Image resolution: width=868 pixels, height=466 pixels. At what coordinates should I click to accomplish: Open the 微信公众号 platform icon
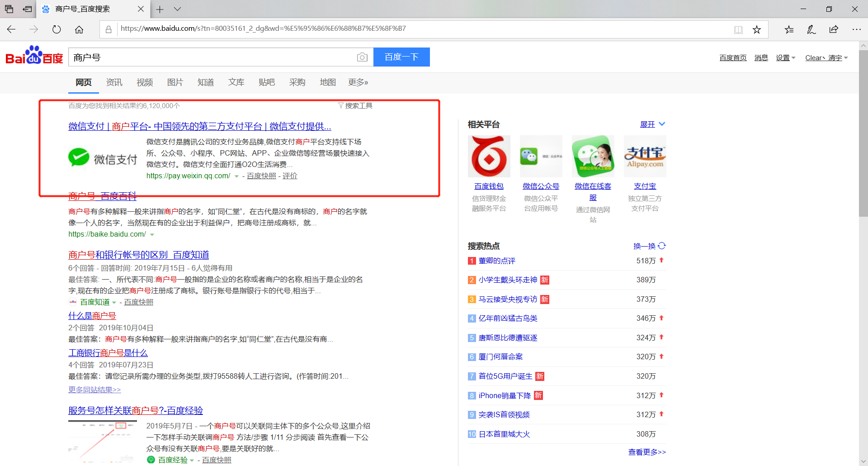(x=541, y=156)
